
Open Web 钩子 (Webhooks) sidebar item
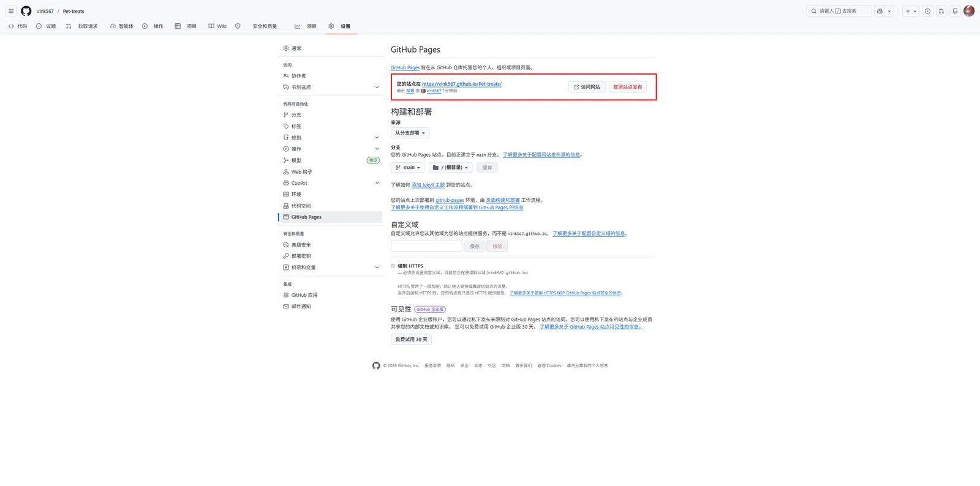point(331,172)
